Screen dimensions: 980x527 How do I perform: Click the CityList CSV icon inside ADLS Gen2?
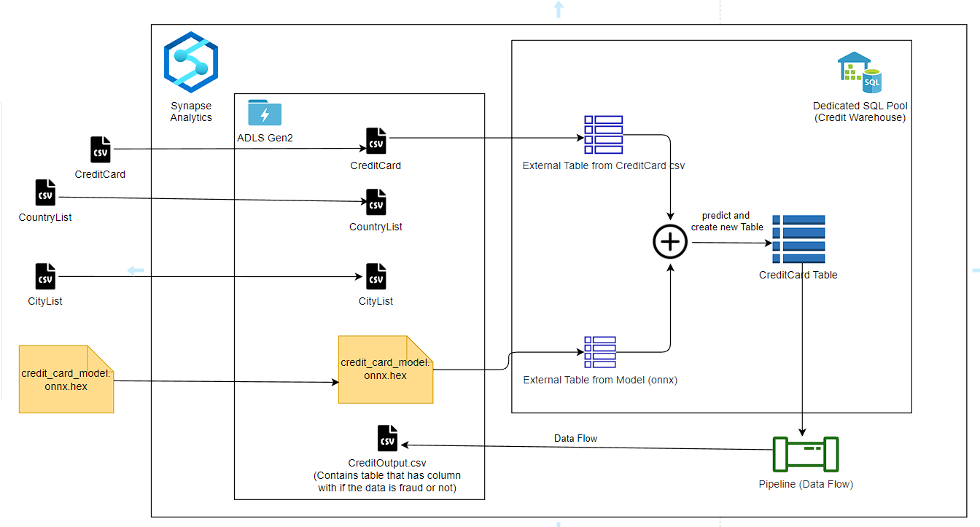(376, 277)
